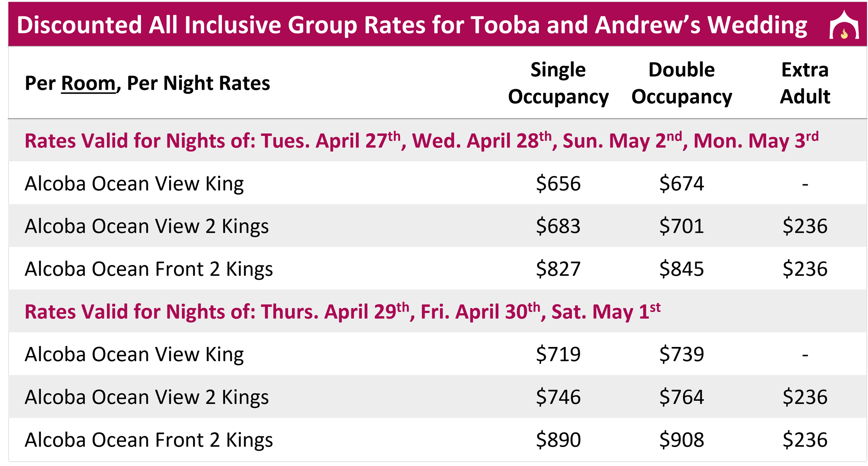Click the resort logo icon in header
Image resolution: width=868 pixels, height=466 pixels.
coord(844,25)
